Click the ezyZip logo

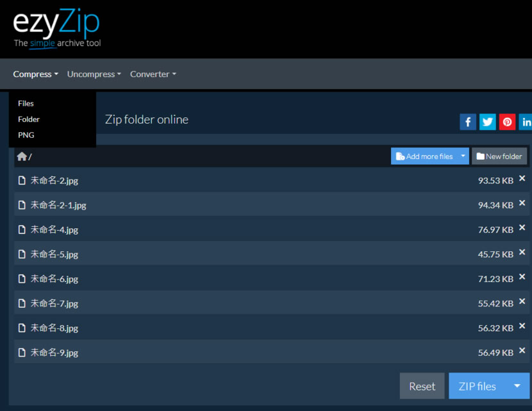[57, 28]
